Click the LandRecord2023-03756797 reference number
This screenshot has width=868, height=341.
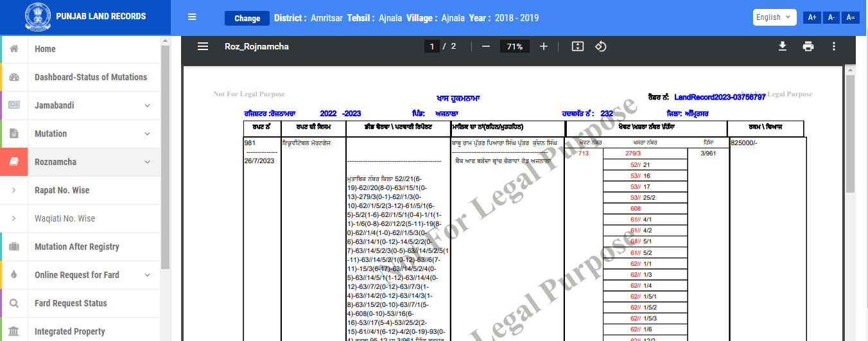click(x=720, y=97)
